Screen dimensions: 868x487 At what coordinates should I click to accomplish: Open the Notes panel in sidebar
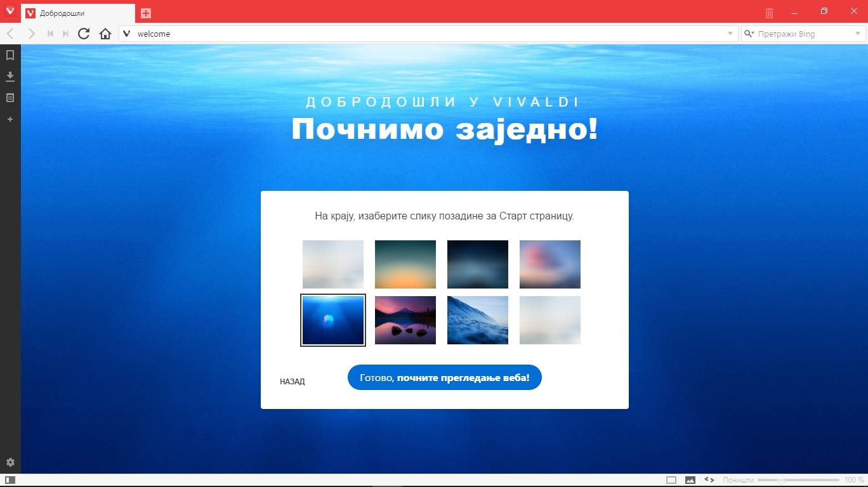click(x=10, y=98)
